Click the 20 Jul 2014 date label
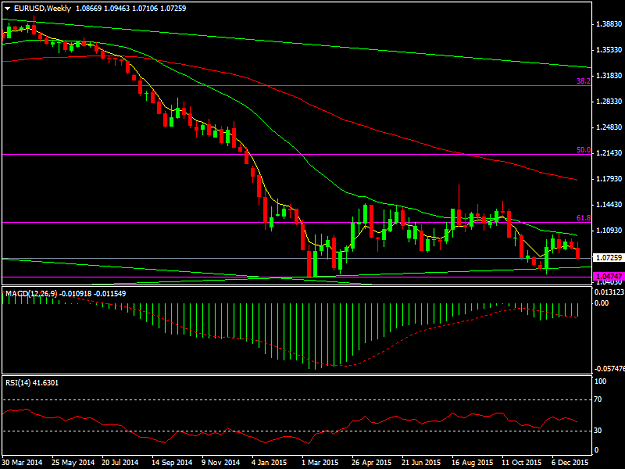 120,462
